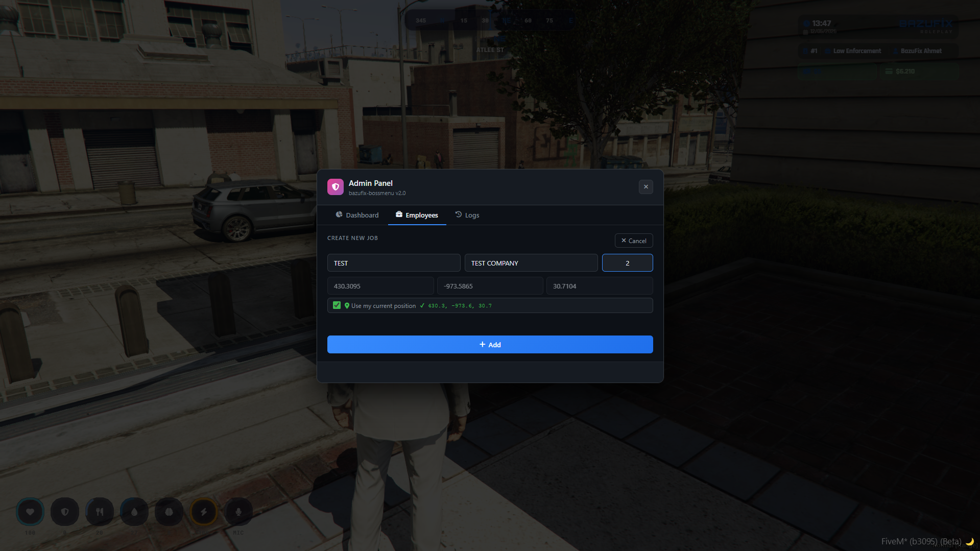980x551 pixels.
Task: Click the 13:47 clock display
Action: click(821, 23)
